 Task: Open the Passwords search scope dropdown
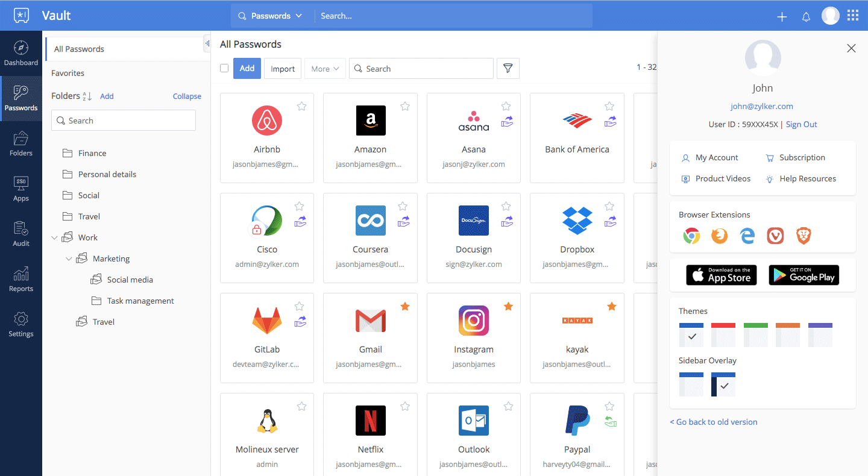(271, 16)
